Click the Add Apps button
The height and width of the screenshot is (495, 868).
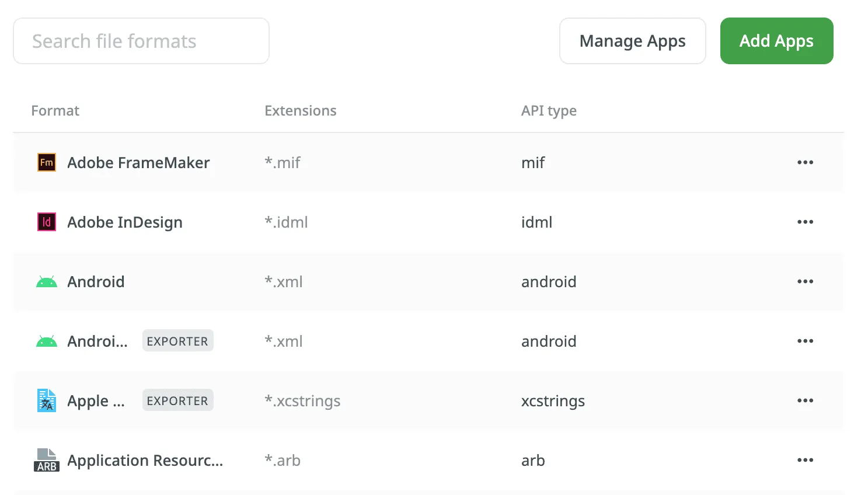[776, 41]
